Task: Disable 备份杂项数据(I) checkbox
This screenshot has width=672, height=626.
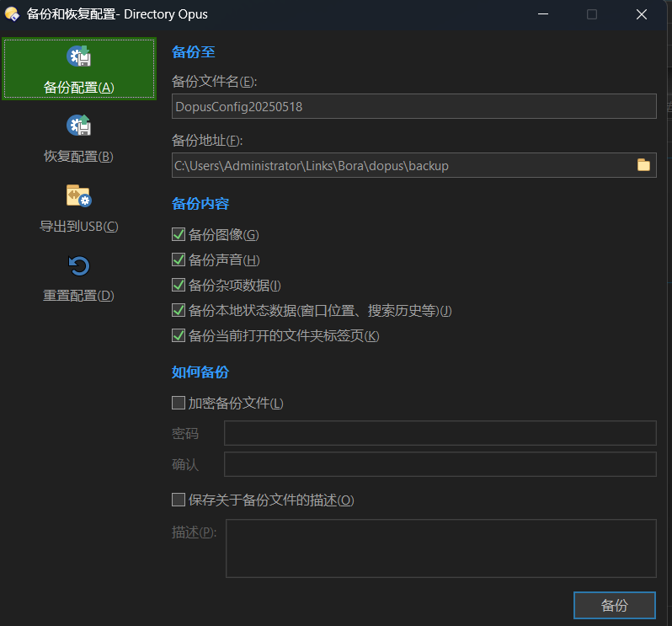Action: click(x=179, y=285)
